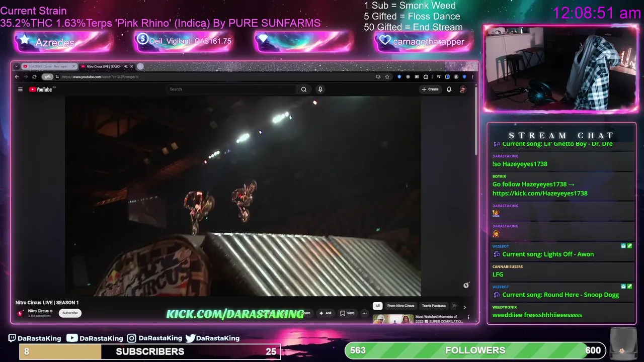
Task: Click the YouTube Create button
Action: coord(430,89)
